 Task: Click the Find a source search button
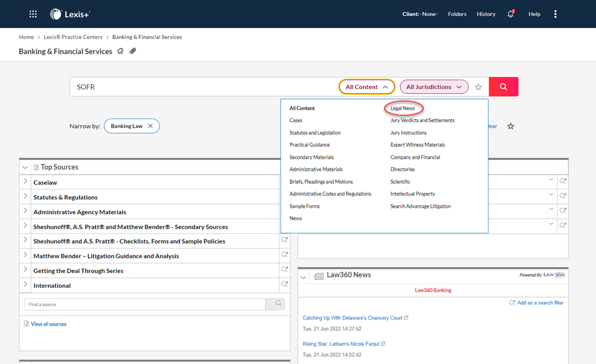[275, 304]
